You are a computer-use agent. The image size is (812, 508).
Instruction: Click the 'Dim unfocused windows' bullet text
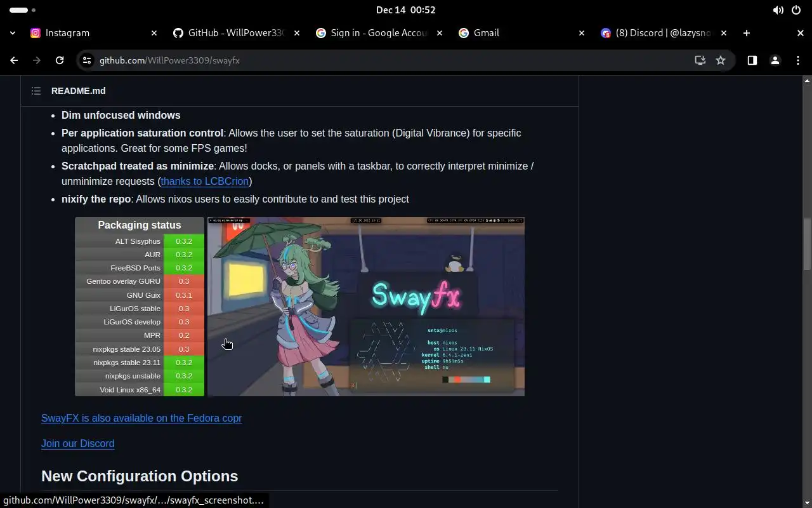121,115
